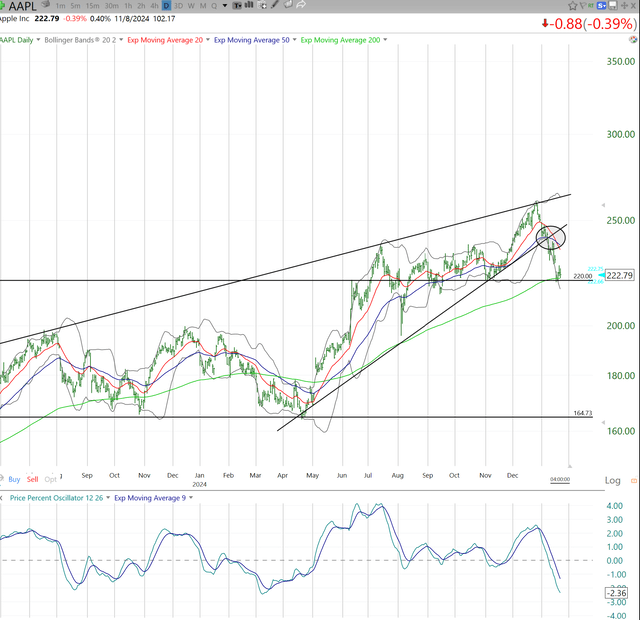Click the notes icon in toolbar

288,5
